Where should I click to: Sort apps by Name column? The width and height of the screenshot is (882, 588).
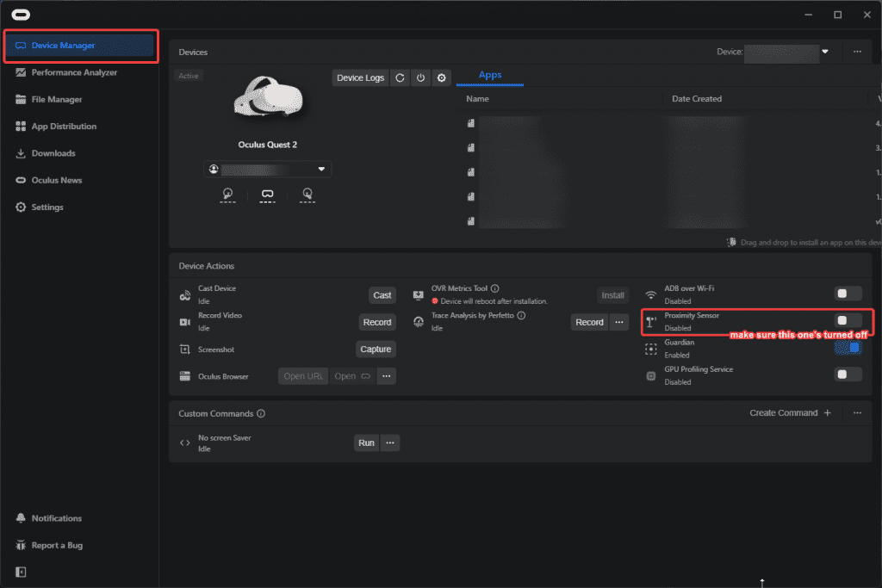[x=477, y=99]
